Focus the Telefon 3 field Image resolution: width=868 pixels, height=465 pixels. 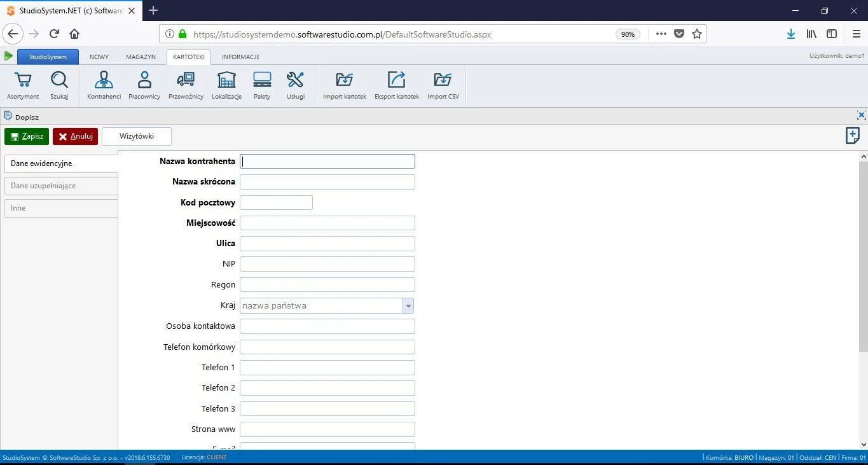(x=327, y=409)
